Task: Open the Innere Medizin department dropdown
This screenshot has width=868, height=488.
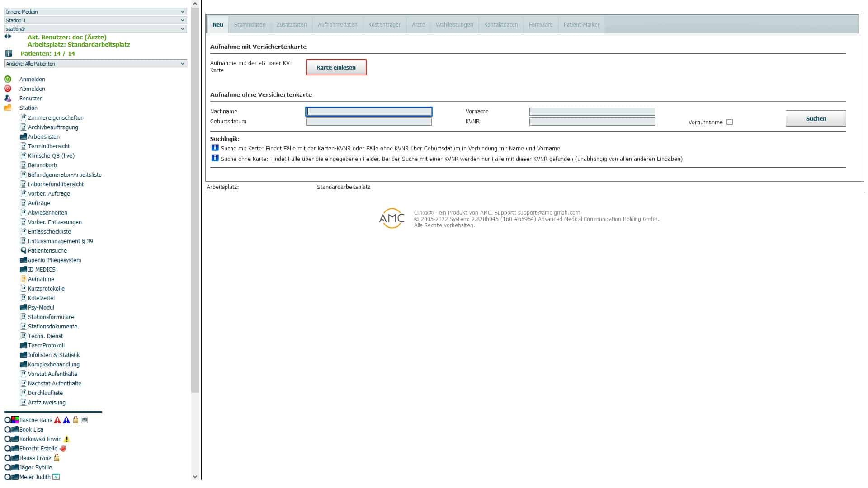Action: 95,12
